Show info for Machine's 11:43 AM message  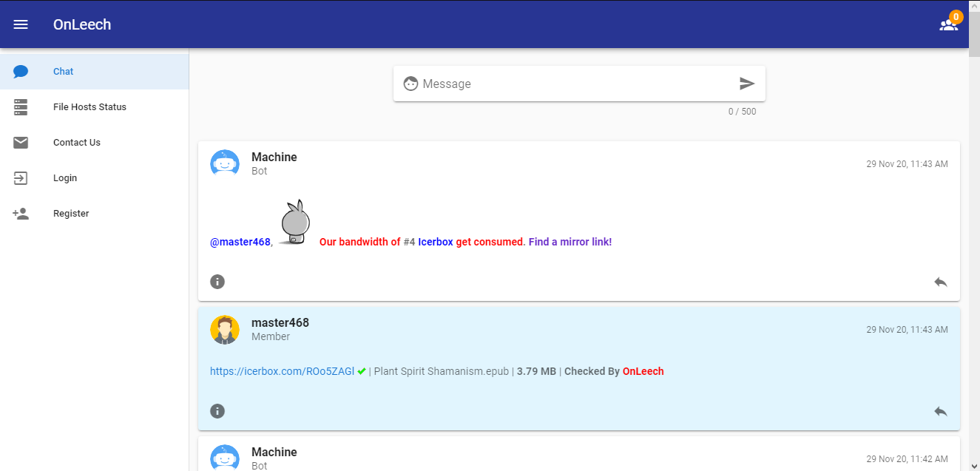coord(217,281)
